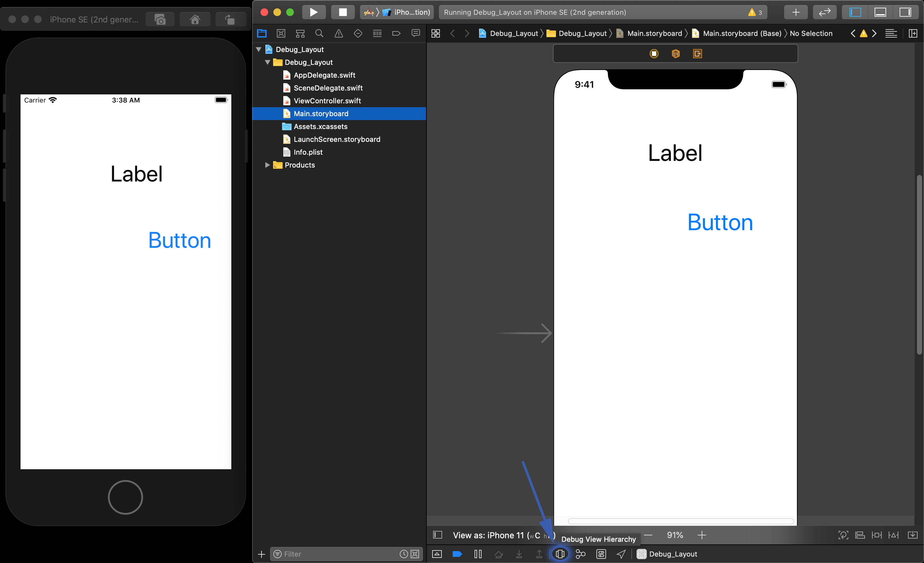Open Assets.xcassets catalog
Viewport: 924px width, 563px height.
coord(339,126)
